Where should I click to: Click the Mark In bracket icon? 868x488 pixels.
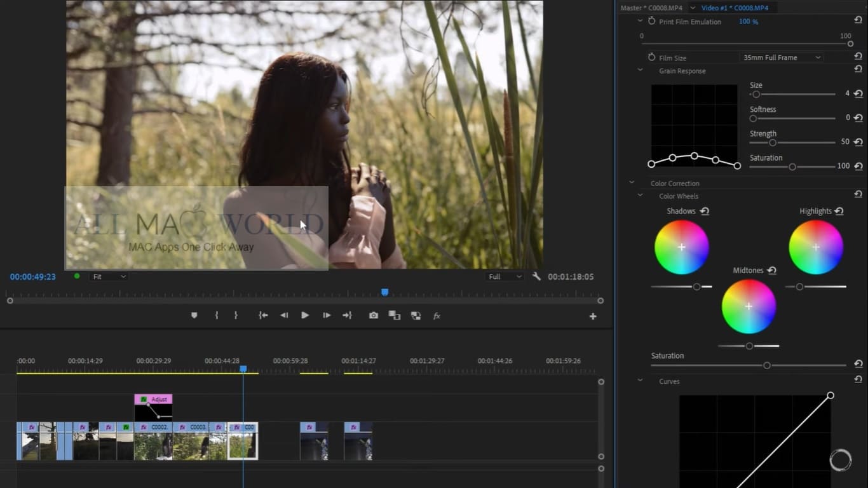(217, 315)
